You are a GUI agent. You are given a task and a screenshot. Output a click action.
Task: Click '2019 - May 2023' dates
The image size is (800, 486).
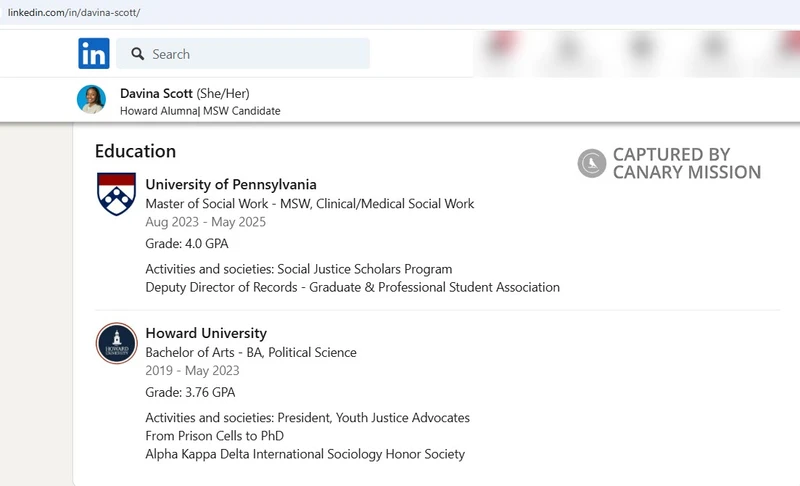192,370
